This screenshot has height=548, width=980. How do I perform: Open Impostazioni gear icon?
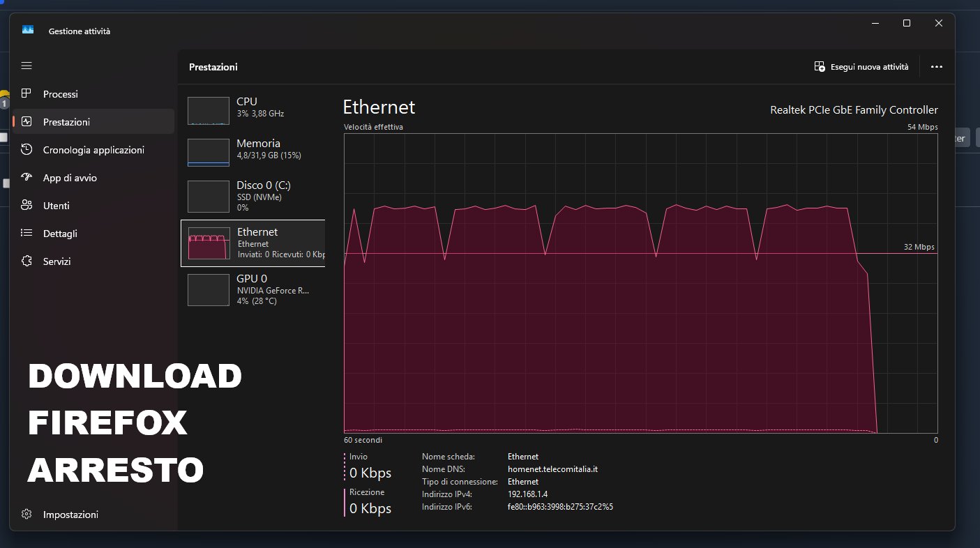coord(27,515)
